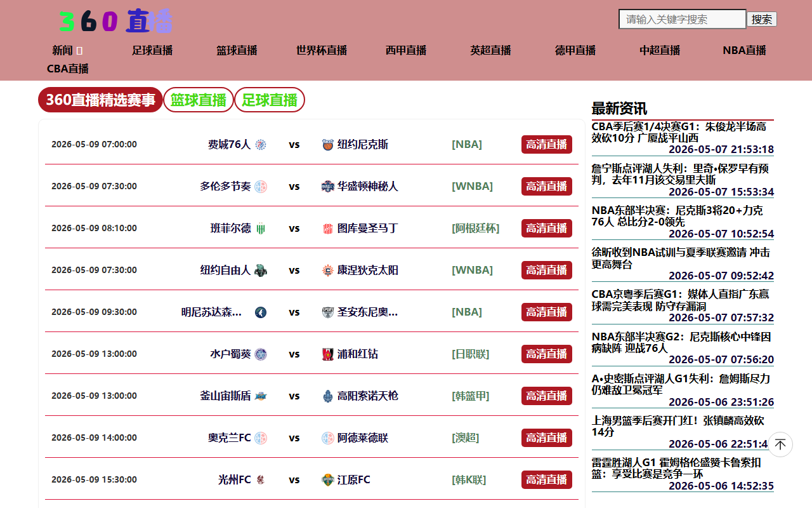Click [NBA] tag in 76ers row

467,145
